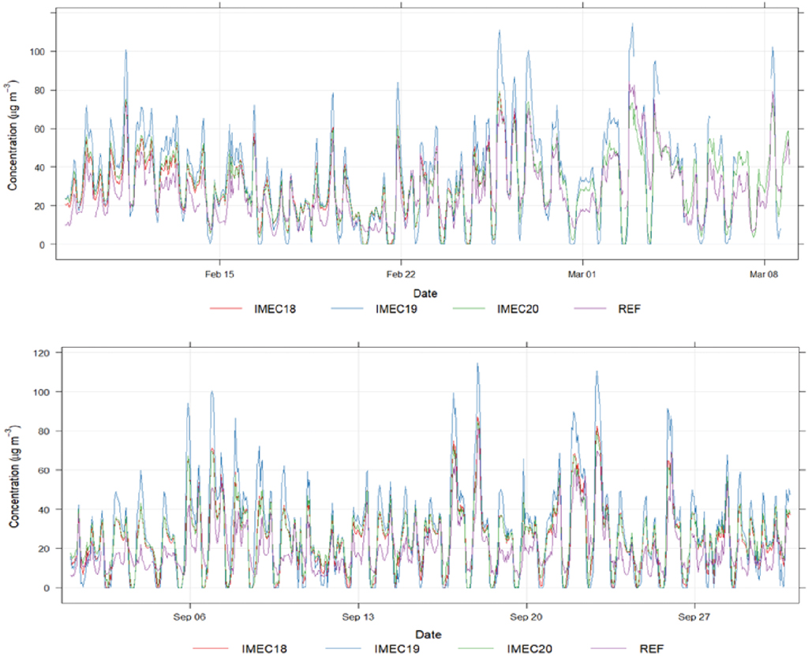Click the bottom chart Concentration axis title

coord(13,477)
